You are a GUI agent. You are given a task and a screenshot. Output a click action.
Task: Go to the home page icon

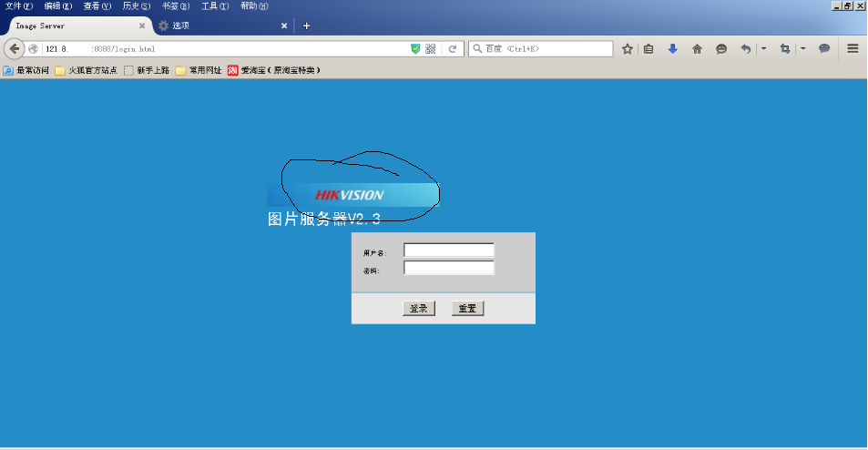697,49
